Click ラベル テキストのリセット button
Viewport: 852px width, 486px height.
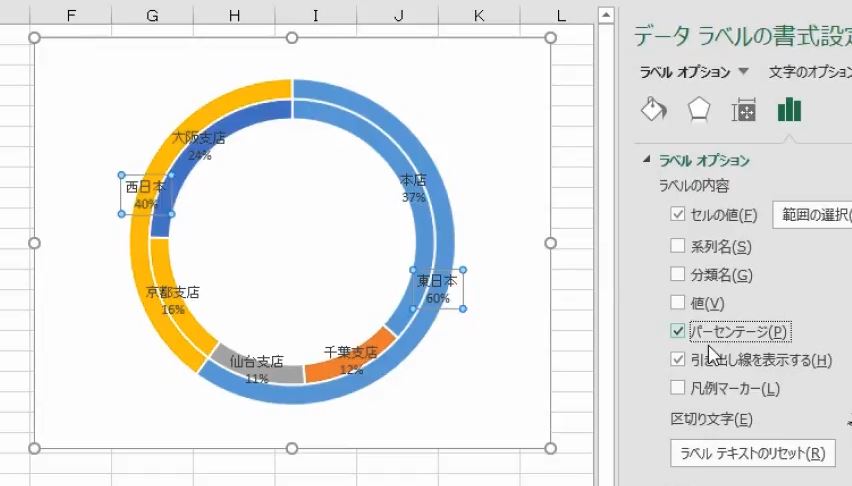pyautogui.click(x=753, y=453)
